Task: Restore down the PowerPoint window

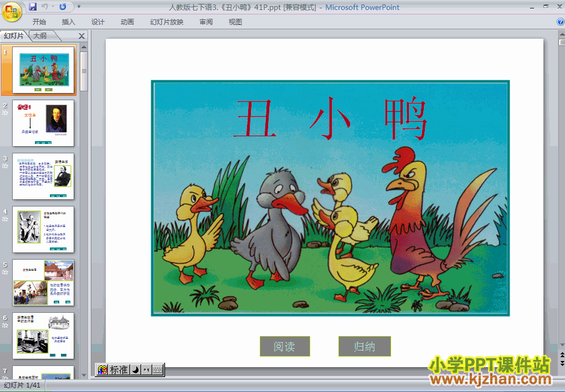Action: pyautogui.click(x=546, y=7)
